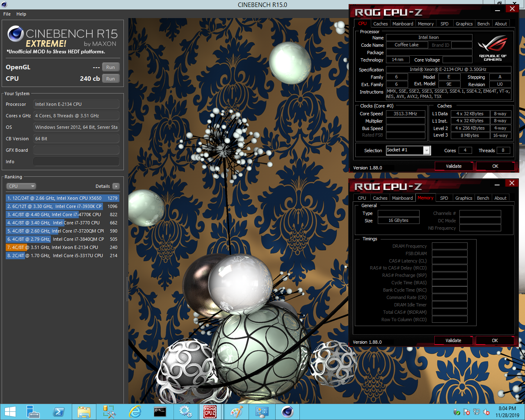525x420 pixels.
Task: Select ranking row Core i5-3317U
Action: (x=62, y=256)
